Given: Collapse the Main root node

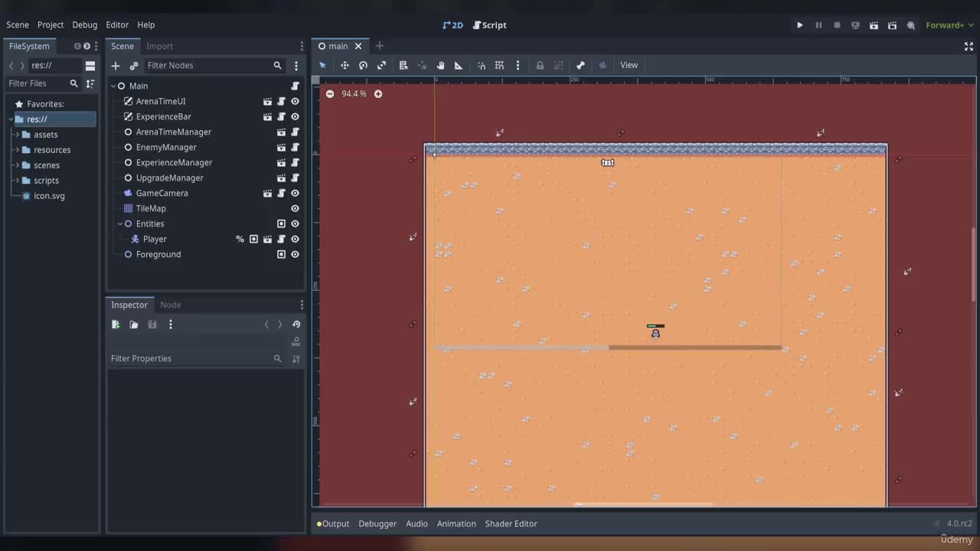Looking at the screenshot, I should pos(113,86).
